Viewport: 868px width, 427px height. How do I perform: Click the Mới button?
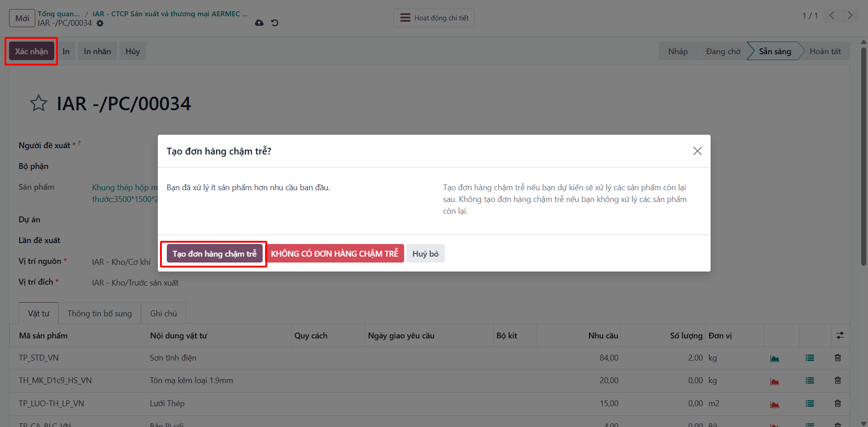[x=22, y=18]
